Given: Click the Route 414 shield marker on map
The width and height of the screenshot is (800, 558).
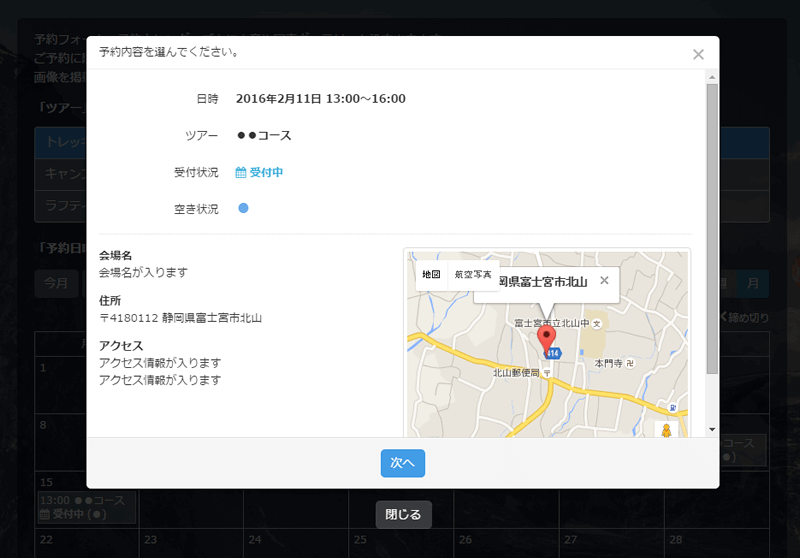Looking at the screenshot, I should click(550, 354).
